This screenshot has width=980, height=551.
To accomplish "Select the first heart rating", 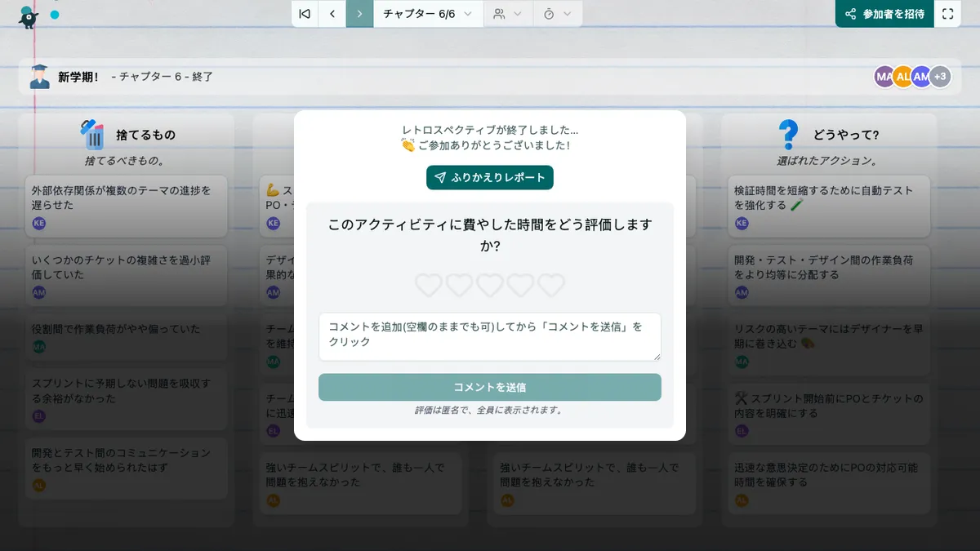I will pyautogui.click(x=428, y=286).
